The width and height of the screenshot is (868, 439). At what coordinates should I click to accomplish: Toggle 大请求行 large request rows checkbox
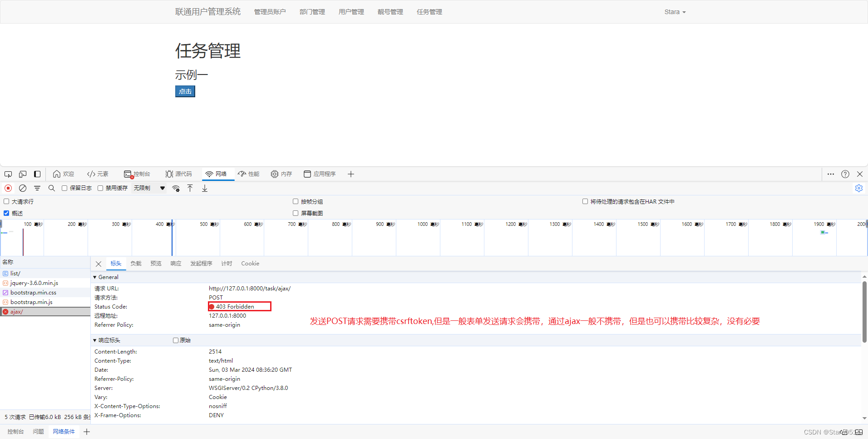click(x=6, y=201)
